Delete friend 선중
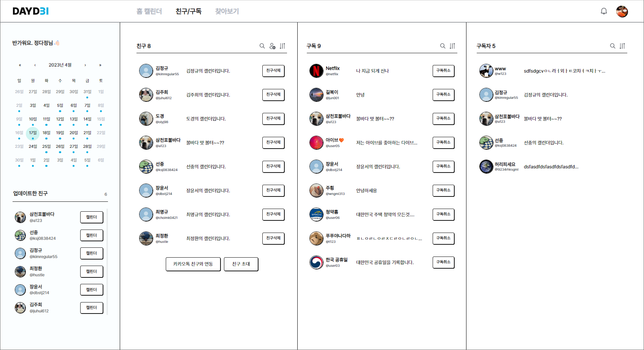Viewport: 644px width, 350px height. click(x=273, y=166)
